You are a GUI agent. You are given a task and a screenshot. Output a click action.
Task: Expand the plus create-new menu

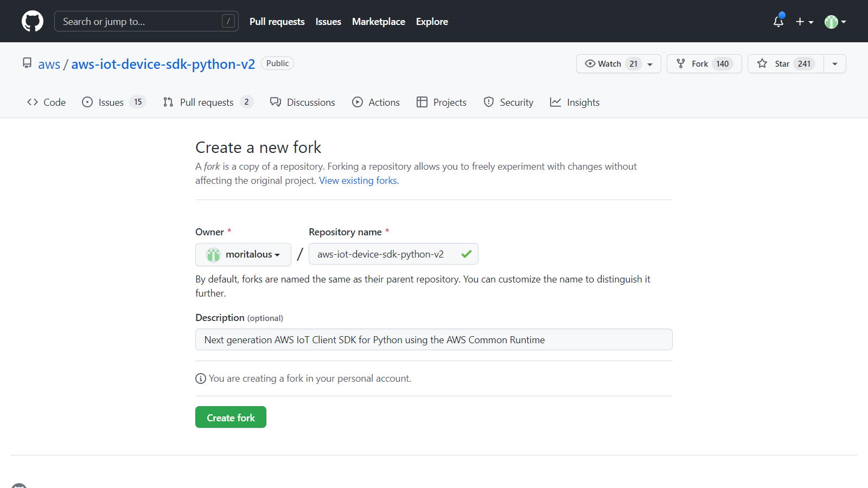(x=804, y=22)
